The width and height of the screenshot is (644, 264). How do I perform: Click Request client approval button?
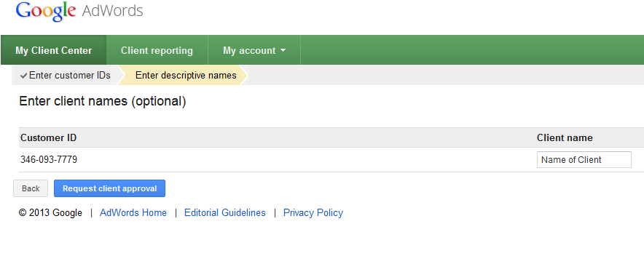110,188
